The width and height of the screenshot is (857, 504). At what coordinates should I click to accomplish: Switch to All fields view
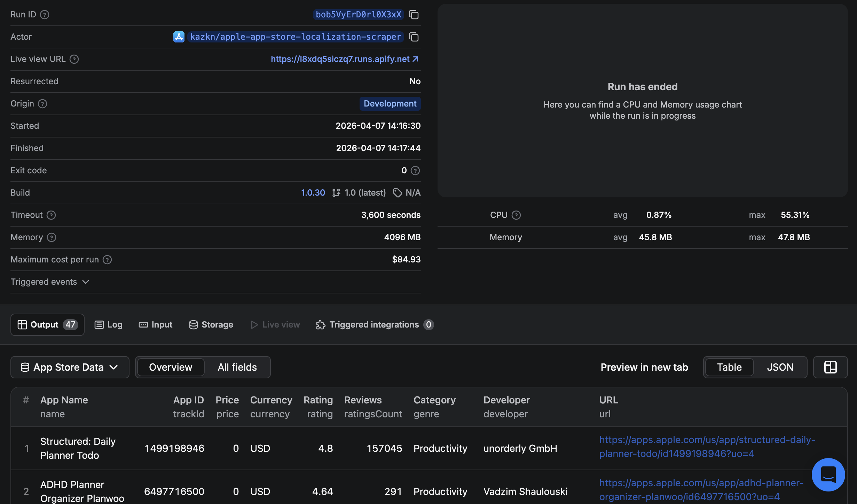(237, 367)
